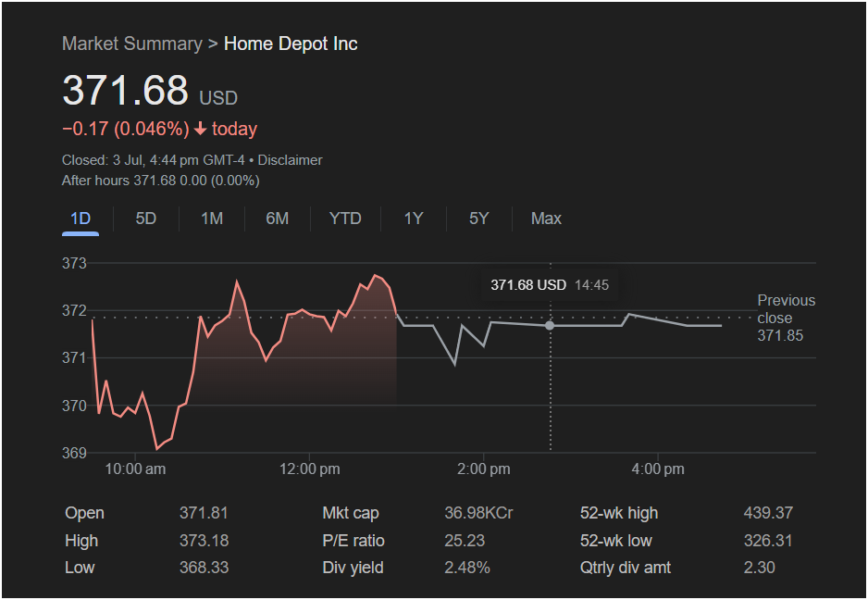
Task: Click the 369 price axis label
Action: click(74, 453)
